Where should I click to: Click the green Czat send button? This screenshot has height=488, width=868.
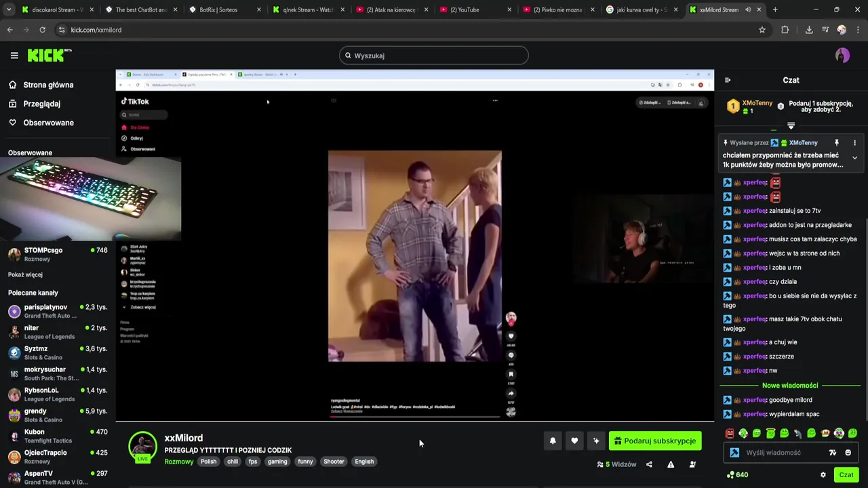(846, 475)
